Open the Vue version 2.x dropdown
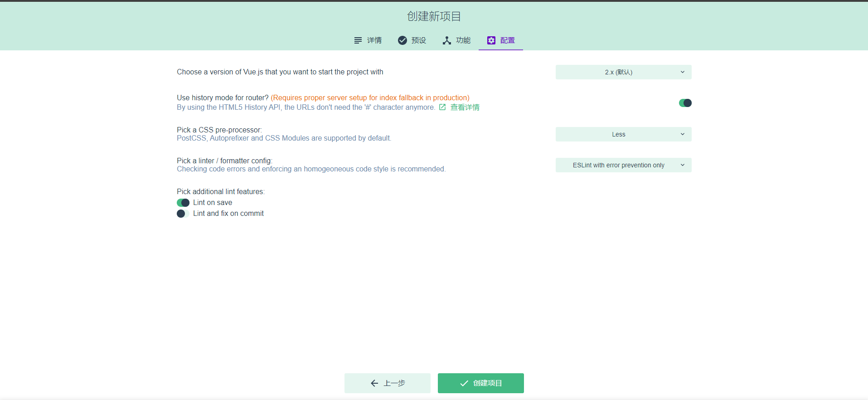Screen dimensions: 868x400 [x=624, y=72]
